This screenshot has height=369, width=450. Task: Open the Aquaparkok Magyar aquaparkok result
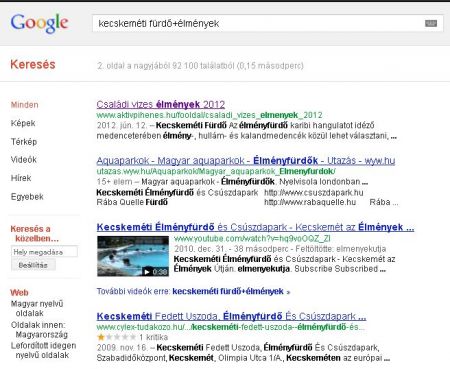point(246,161)
